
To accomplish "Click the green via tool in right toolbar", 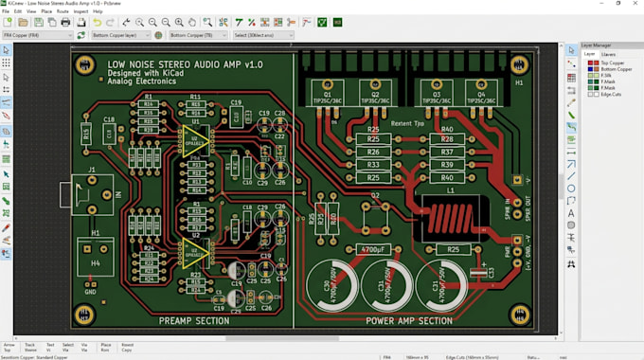I will tap(571, 115).
